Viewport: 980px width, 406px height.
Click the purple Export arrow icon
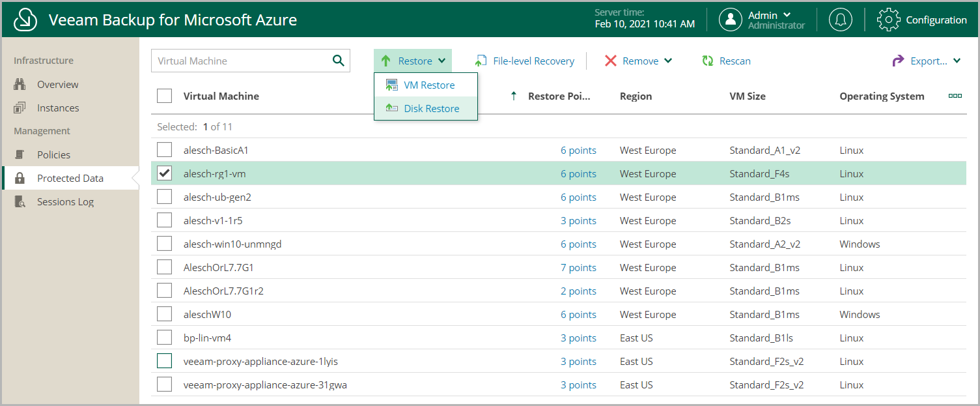coord(898,61)
